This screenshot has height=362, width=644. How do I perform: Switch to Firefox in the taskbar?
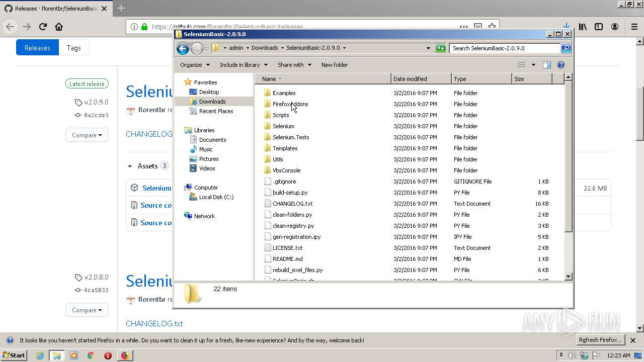point(125,355)
